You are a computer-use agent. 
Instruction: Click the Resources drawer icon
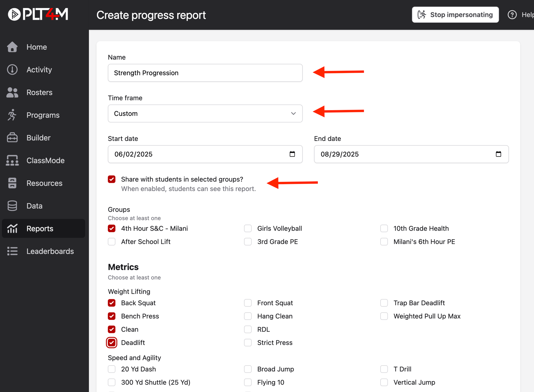[12, 183]
